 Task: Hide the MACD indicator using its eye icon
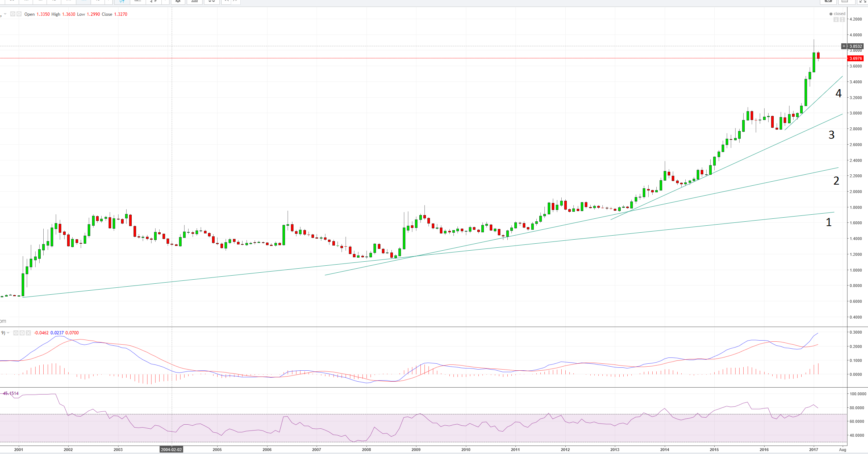(x=16, y=333)
